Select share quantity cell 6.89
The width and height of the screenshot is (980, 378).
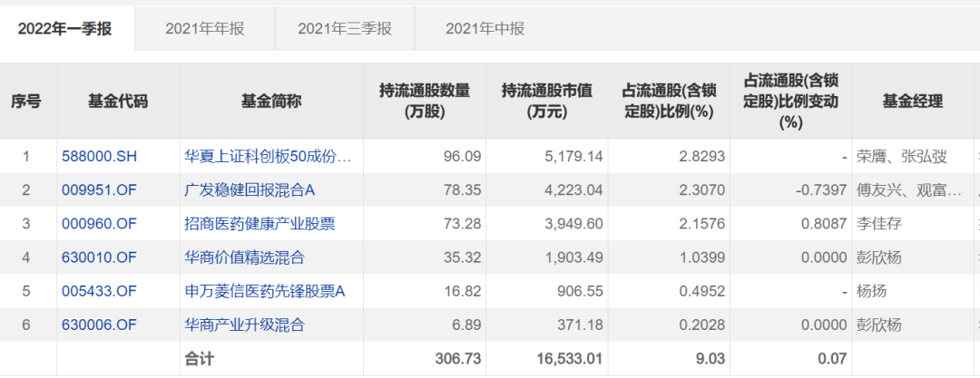(466, 325)
